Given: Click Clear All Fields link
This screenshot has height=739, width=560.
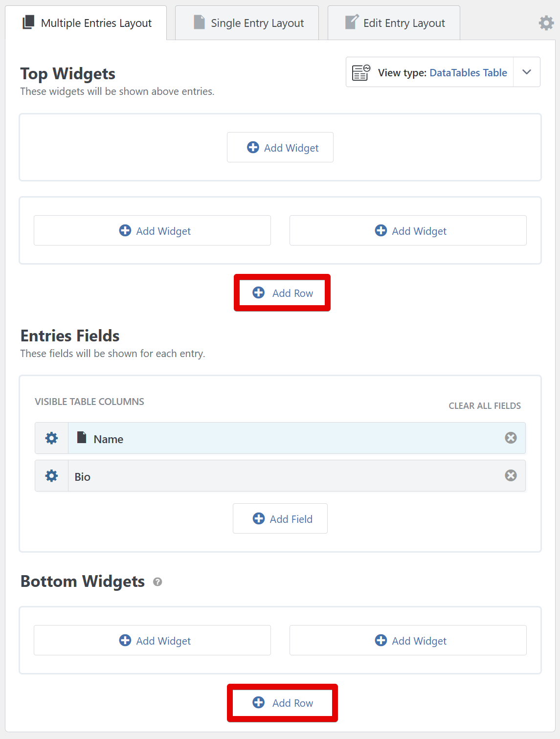Looking at the screenshot, I should click(485, 405).
